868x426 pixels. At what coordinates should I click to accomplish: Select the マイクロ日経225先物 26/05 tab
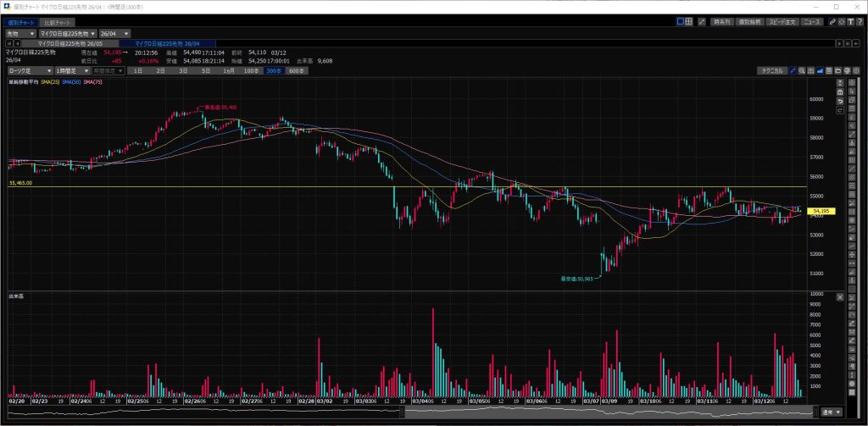point(70,42)
